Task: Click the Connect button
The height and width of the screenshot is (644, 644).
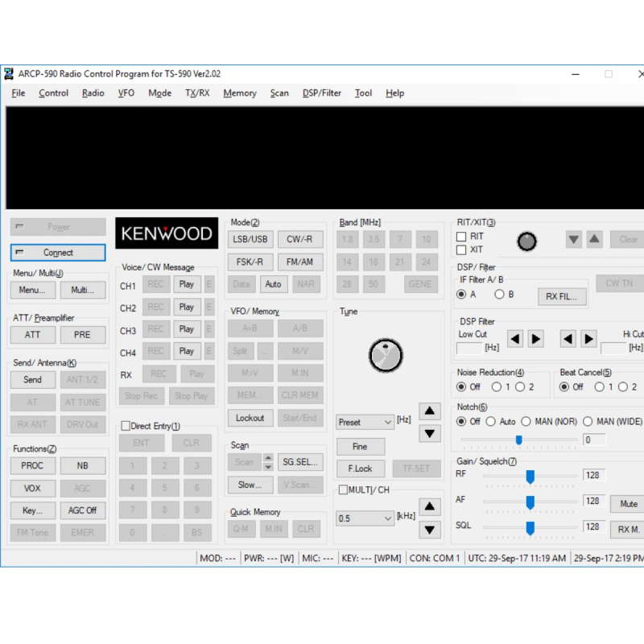Action: pyautogui.click(x=58, y=253)
